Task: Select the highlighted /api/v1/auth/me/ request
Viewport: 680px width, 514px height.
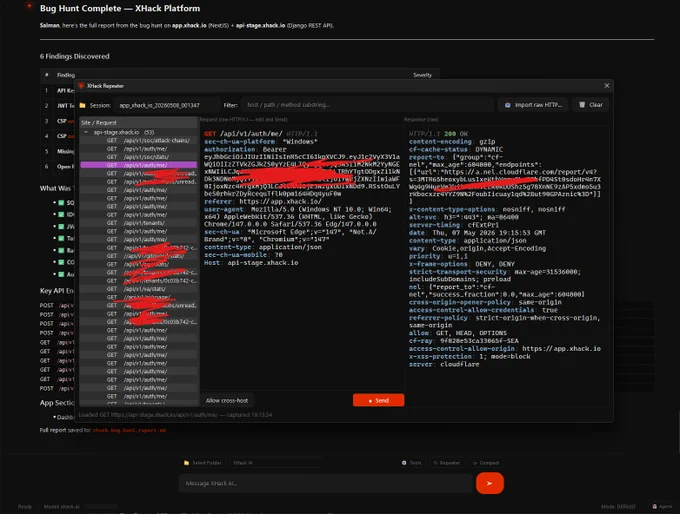Action: [x=138, y=165]
